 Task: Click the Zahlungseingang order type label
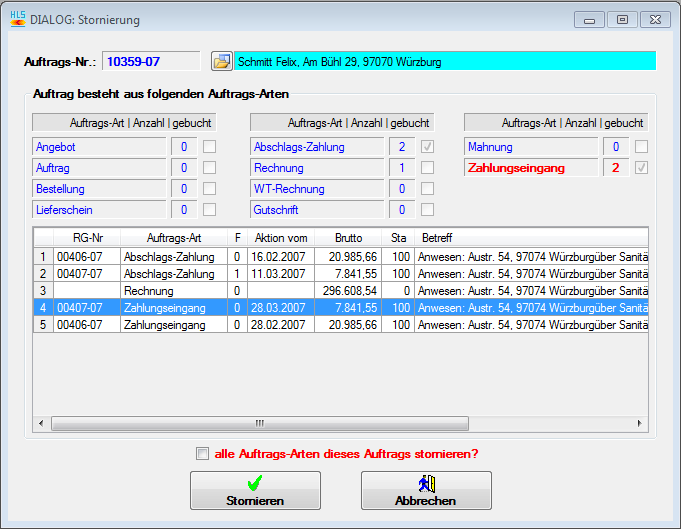[x=530, y=168]
